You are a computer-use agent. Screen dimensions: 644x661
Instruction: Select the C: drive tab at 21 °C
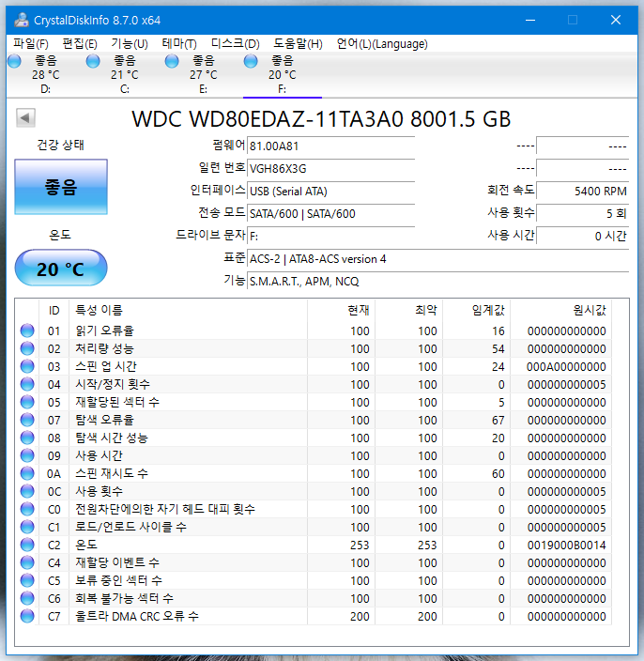point(124,74)
